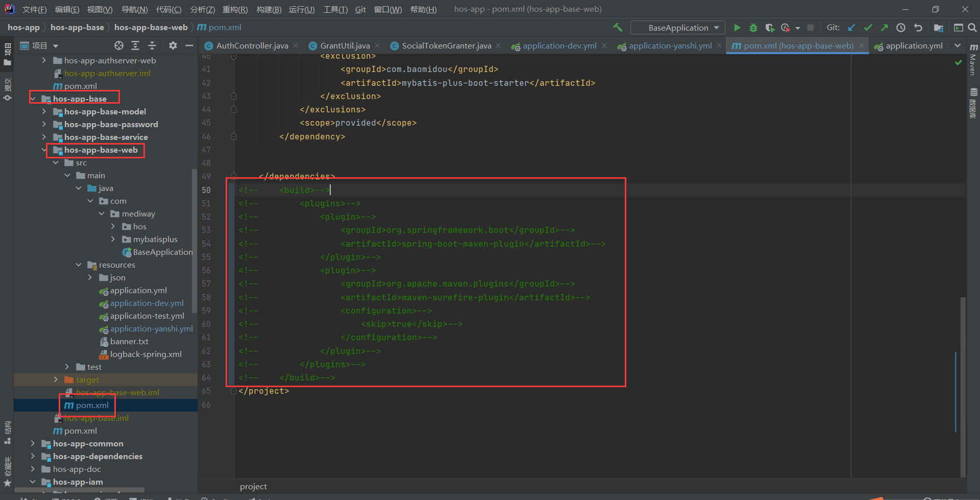The width and height of the screenshot is (980, 500).
Task: Click hos-app breadcrumb in navigation bar
Action: [23, 28]
